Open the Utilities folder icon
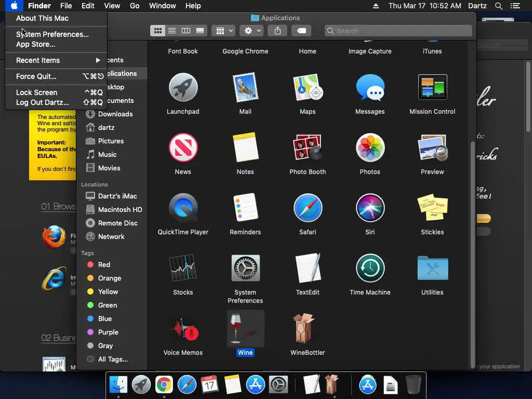 432,268
